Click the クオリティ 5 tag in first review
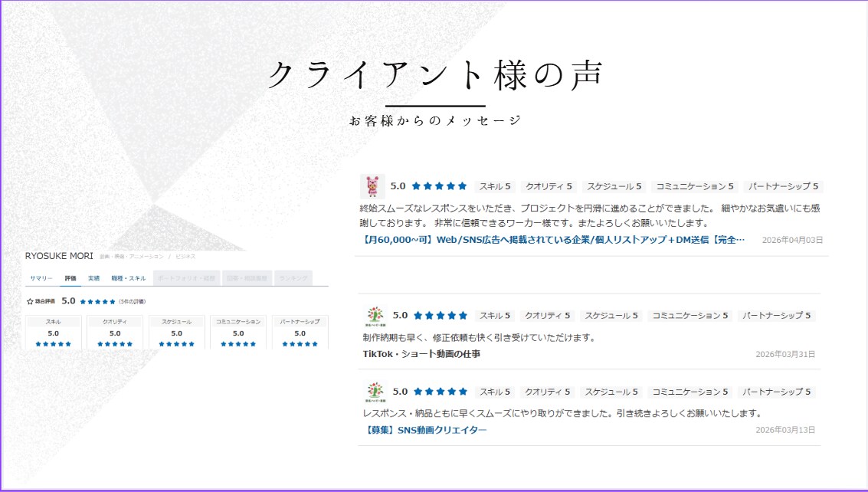Screen dimensions: 868x492 [x=549, y=187]
